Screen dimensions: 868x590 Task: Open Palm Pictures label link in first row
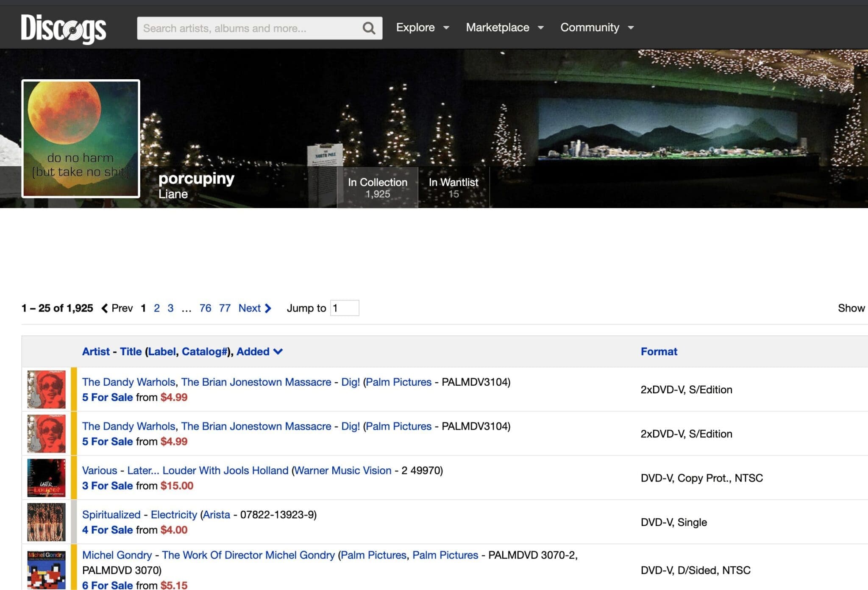398,382
